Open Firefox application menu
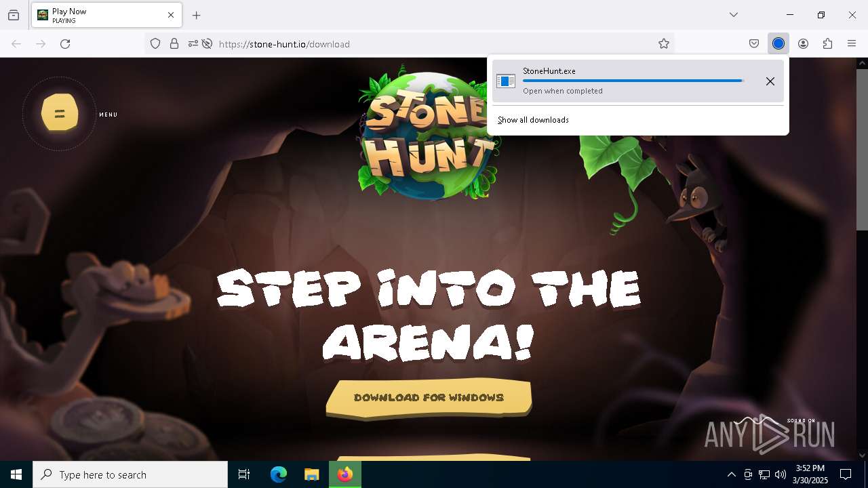868x488 pixels. (852, 44)
